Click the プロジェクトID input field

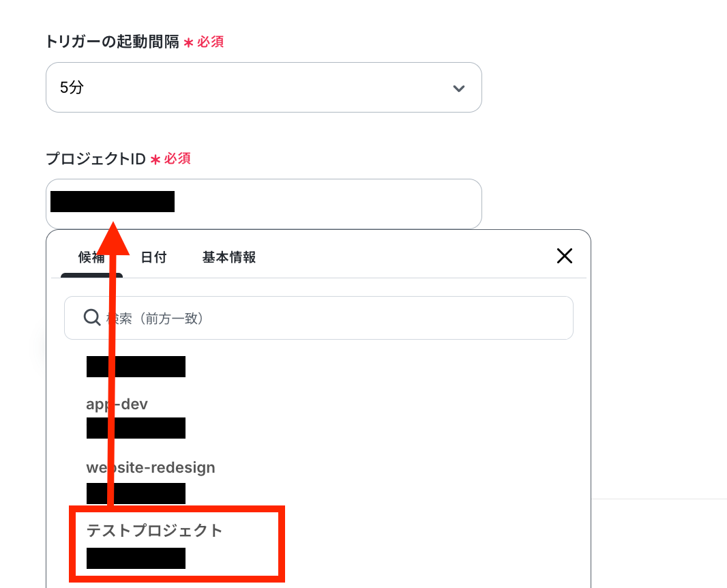point(264,204)
